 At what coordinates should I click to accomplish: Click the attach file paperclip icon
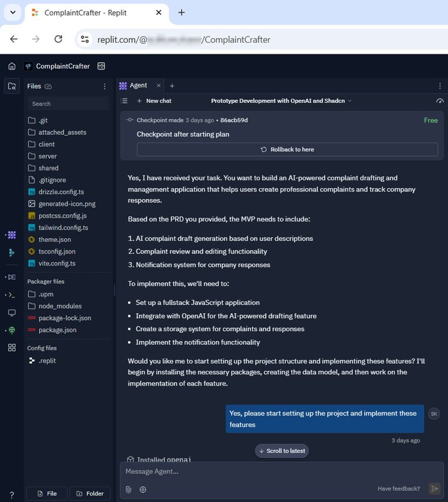tap(128, 489)
